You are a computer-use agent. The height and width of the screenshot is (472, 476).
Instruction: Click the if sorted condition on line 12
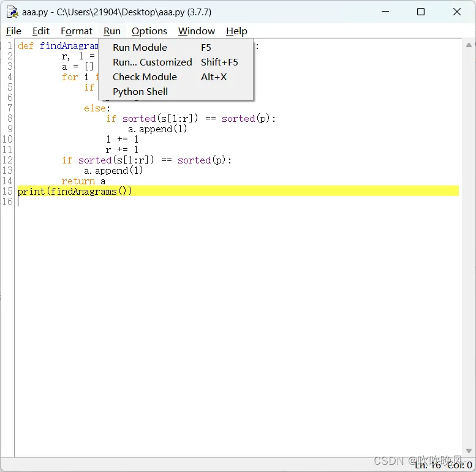(147, 160)
